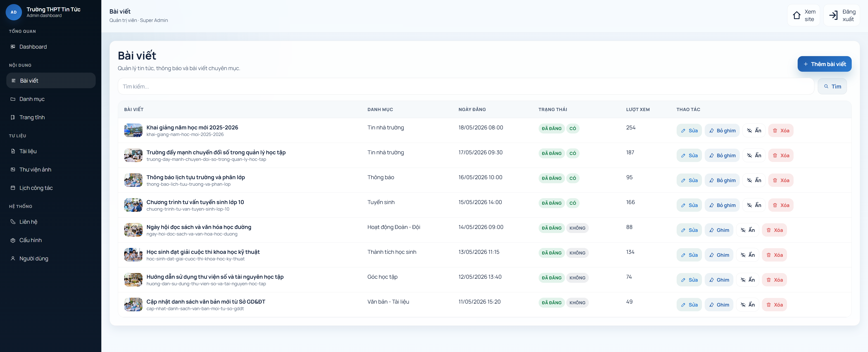Screen dimensions: 868x352
Task: Unpin the chuyển đổi số article
Action: 722,156
